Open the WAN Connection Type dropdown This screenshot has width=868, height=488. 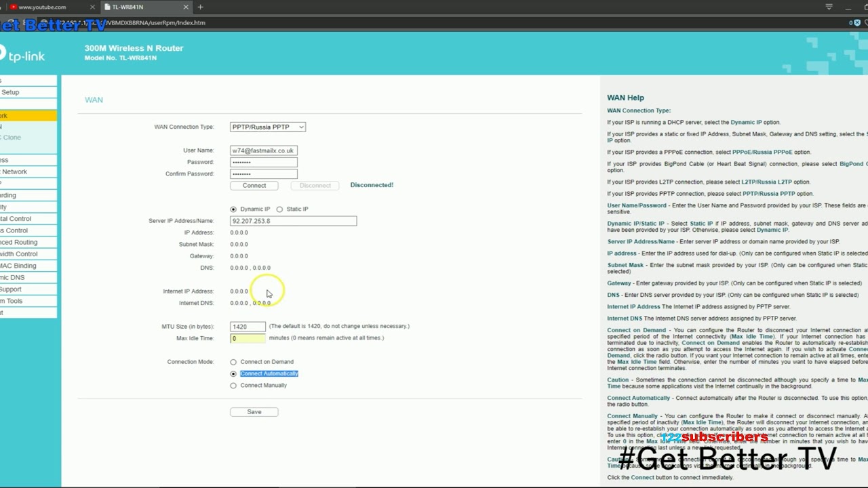click(x=268, y=127)
